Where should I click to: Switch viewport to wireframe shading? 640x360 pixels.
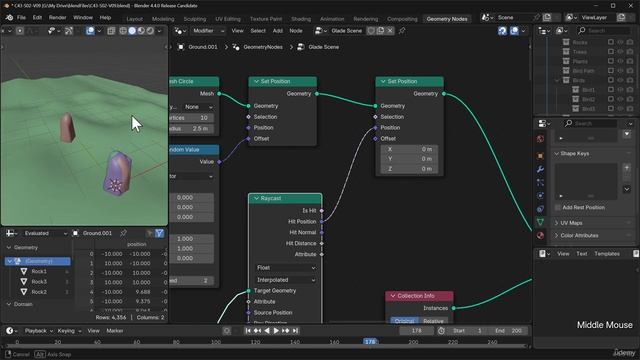[123, 31]
